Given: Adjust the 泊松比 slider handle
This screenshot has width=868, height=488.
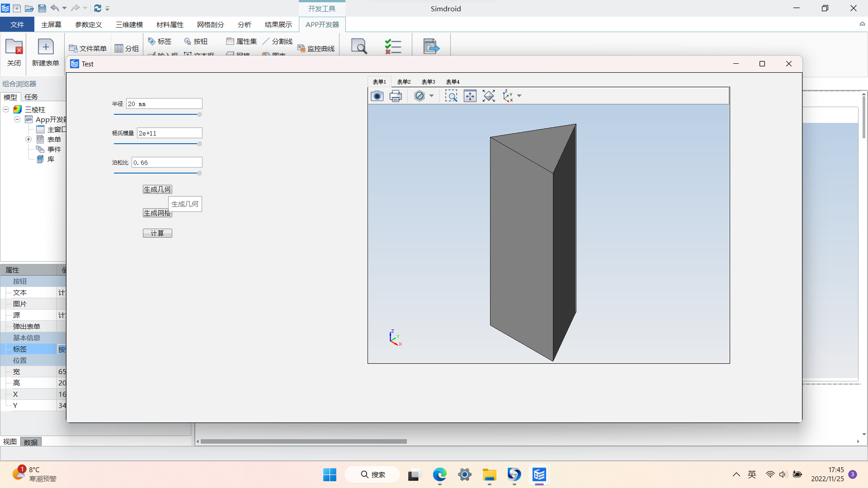Looking at the screenshot, I should coord(199,174).
